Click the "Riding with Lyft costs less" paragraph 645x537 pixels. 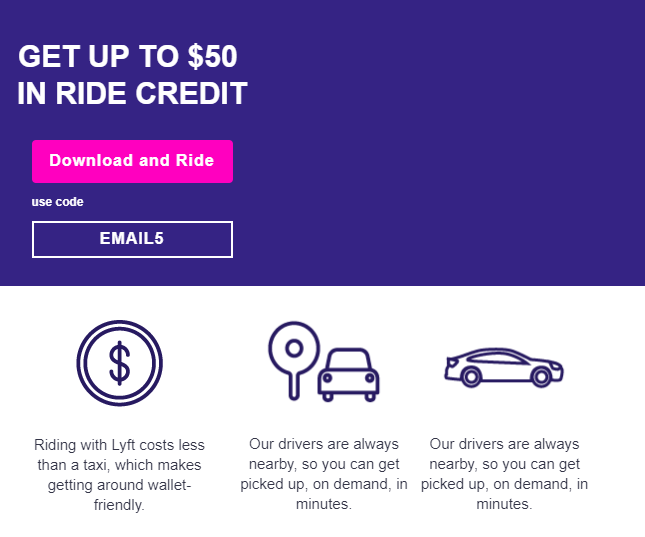[119, 475]
